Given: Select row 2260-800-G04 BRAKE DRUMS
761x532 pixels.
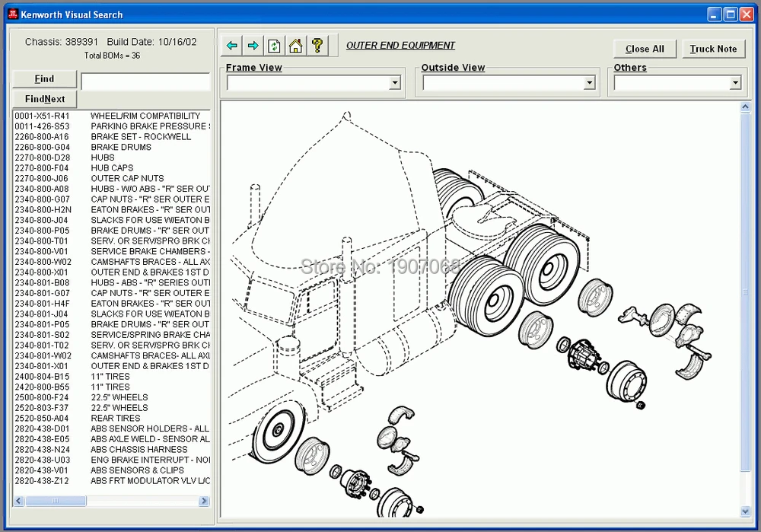Looking at the screenshot, I should click(x=112, y=147).
